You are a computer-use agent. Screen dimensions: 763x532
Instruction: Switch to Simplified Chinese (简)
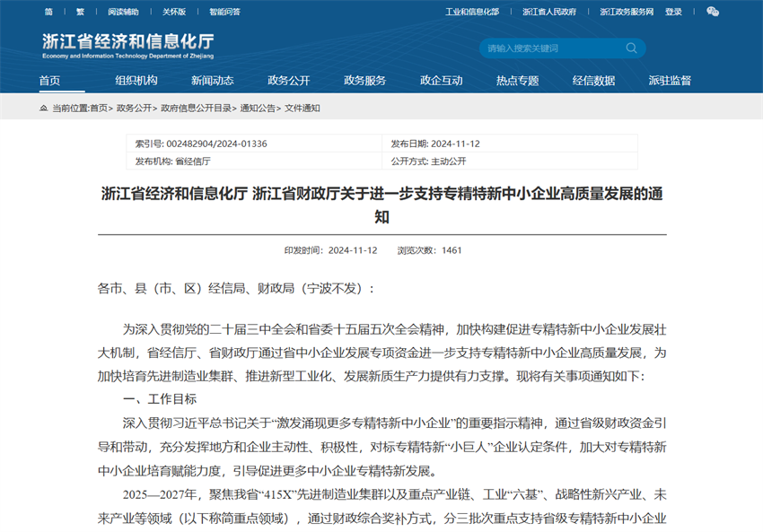[x=48, y=12]
